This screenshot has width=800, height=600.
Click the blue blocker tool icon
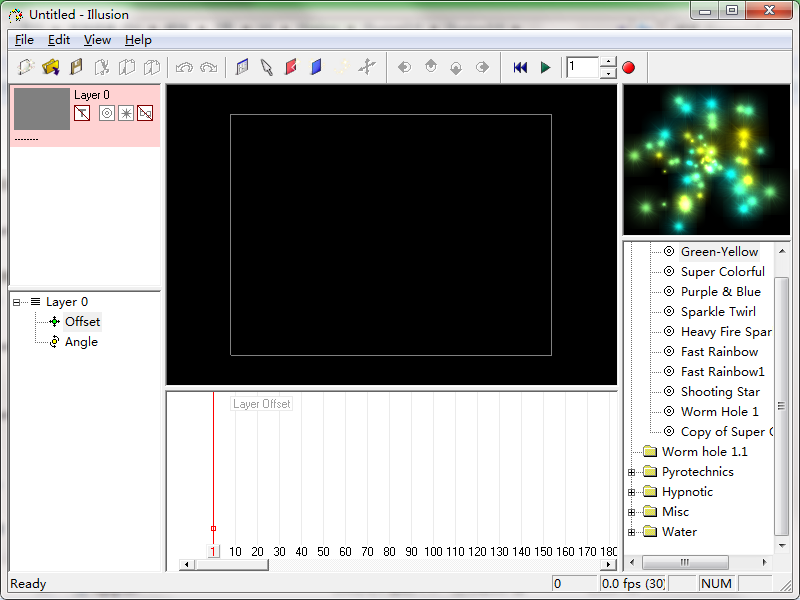(x=316, y=67)
